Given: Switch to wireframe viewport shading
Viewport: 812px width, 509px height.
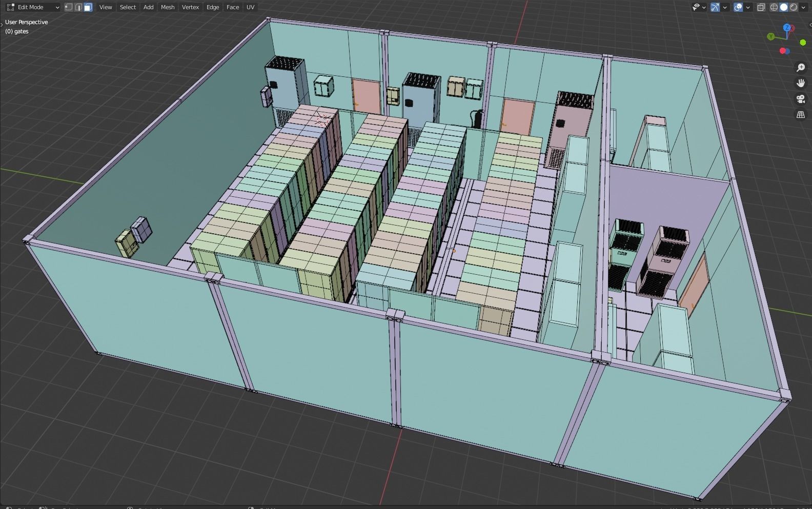Looking at the screenshot, I should pyautogui.click(x=774, y=7).
